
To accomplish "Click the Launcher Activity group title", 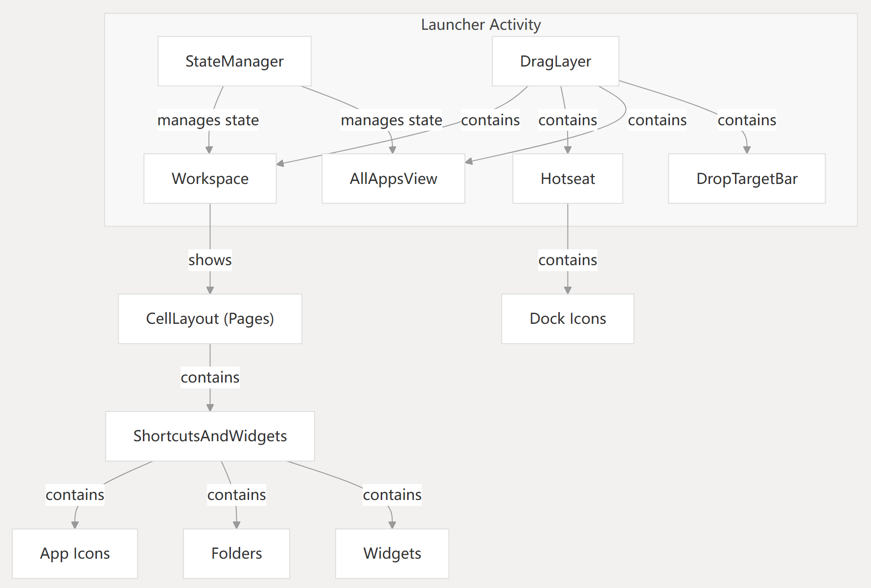I will [x=481, y=24].
